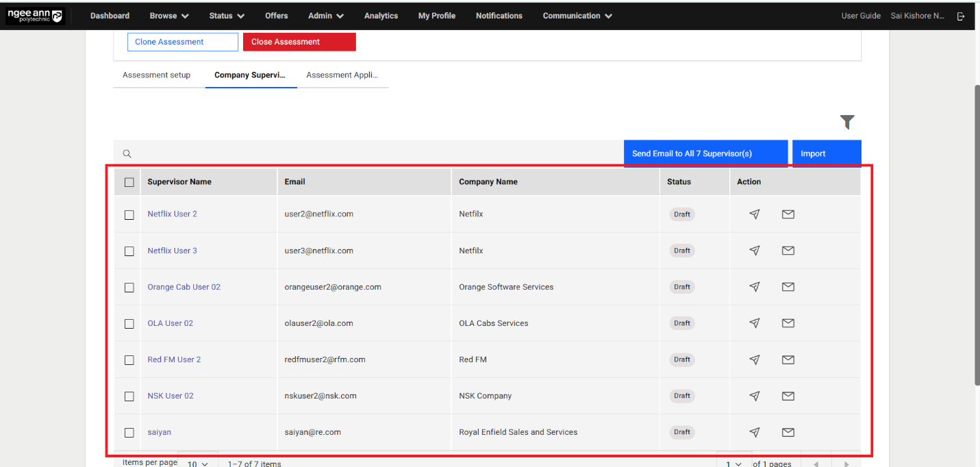Switch to the Assessment setup tab
Viewport: 980px width, 467px height.
(156, 75)
